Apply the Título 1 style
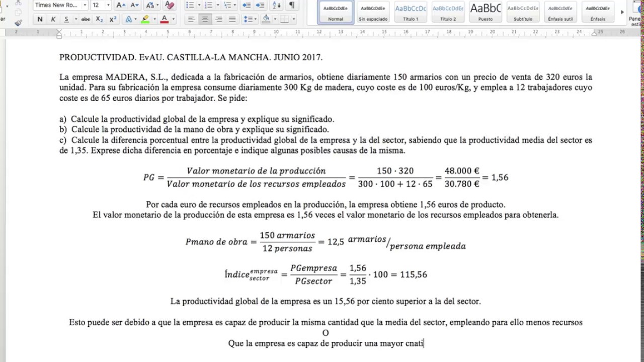The height and width of the screenshot is (362, 644). tap(411, 12)
